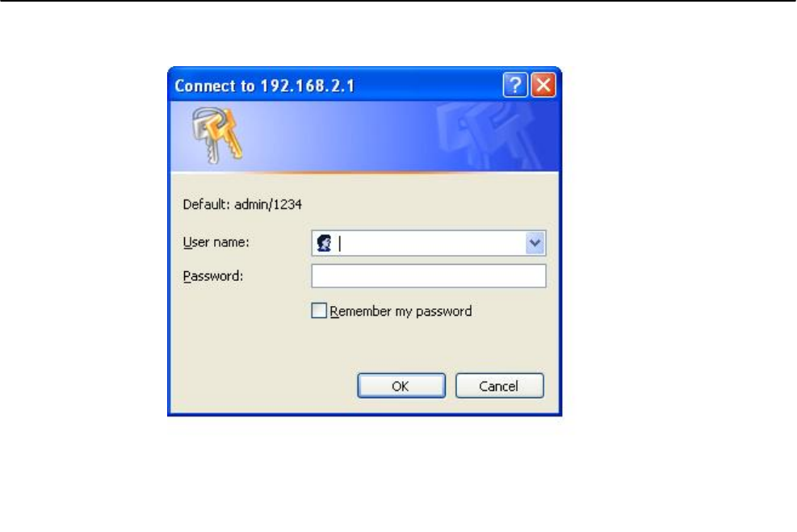Viewport: 797px width, 532px height.
Task: Click the 'Remember my password' label text
Action: (x=401, y=311)
